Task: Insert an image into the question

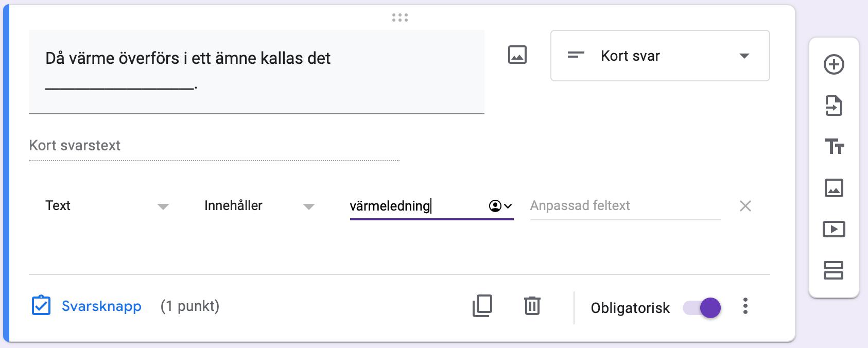Action: pos(517,55)
